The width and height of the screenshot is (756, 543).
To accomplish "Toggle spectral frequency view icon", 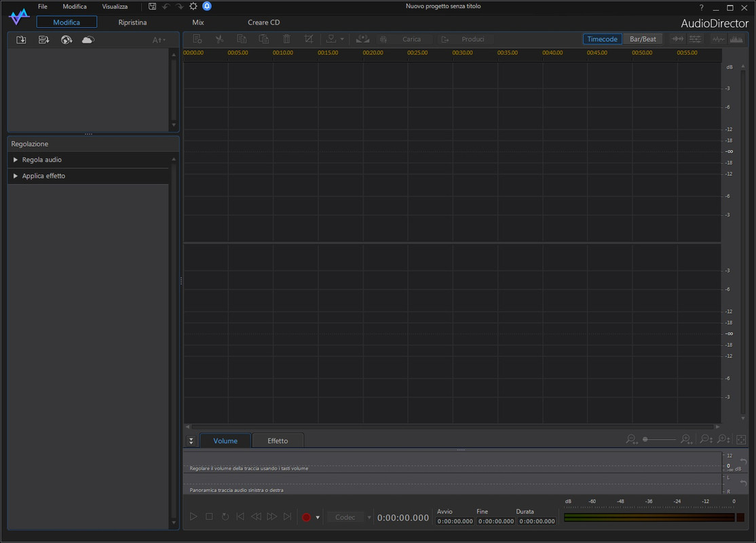I will [x=736, y=39].
